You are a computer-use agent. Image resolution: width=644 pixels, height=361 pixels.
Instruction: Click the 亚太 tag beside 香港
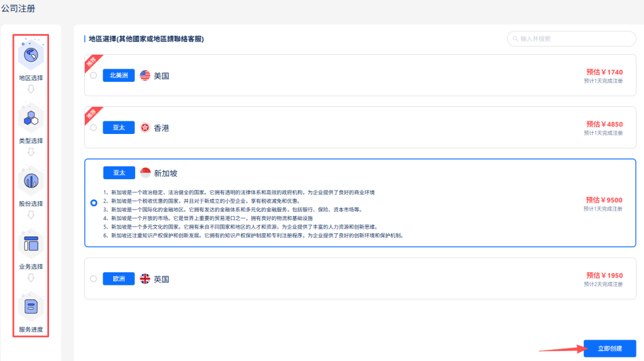click(x=119, y=128)
